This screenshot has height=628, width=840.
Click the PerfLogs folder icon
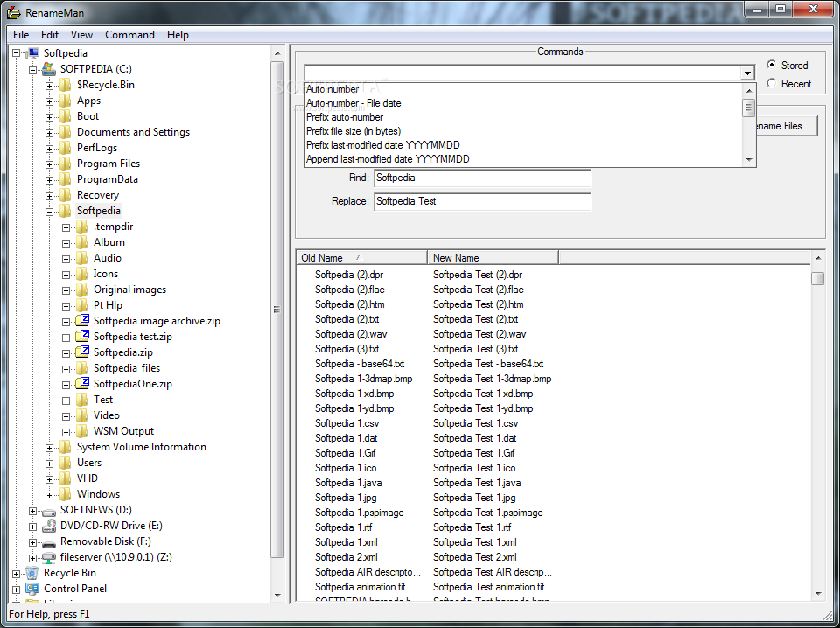66,148
